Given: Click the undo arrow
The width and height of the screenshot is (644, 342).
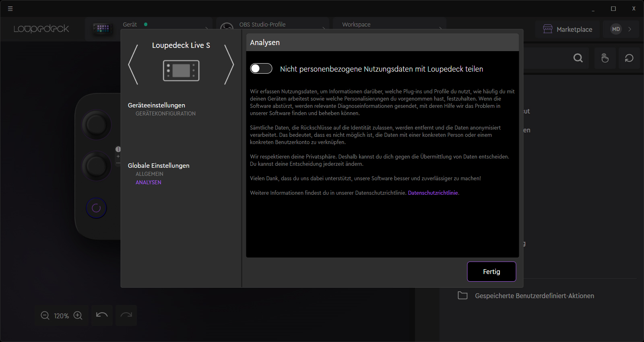Looking at the screenshot, I should 102,315.
